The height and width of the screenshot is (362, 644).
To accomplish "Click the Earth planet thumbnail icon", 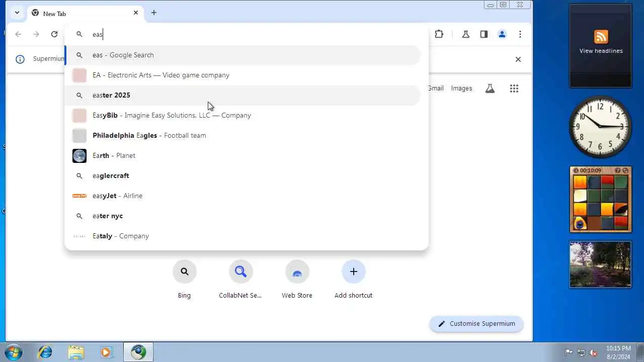I will [79, 155].
